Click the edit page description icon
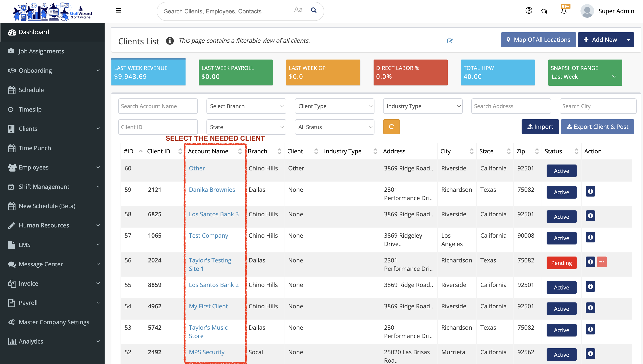The image size is (643, 364). coord(450,41)
